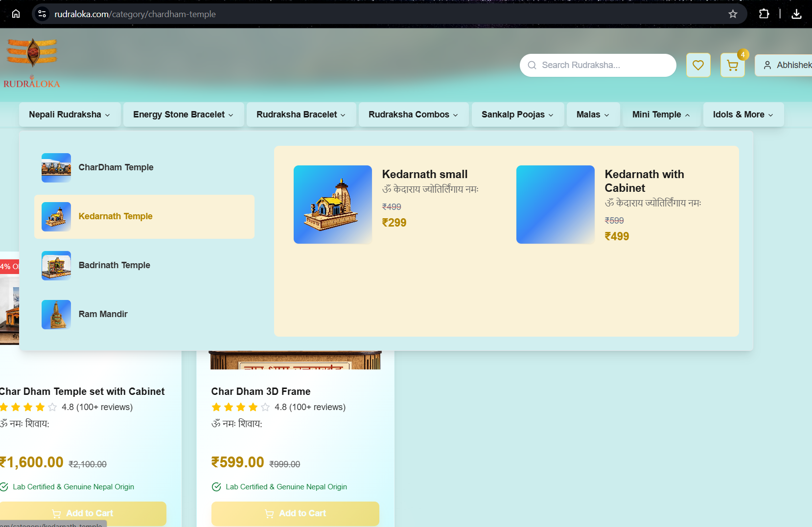Click the ₹299 price of Kedarnath small
This screenshot has height=527, width=812.
point(394,223)
